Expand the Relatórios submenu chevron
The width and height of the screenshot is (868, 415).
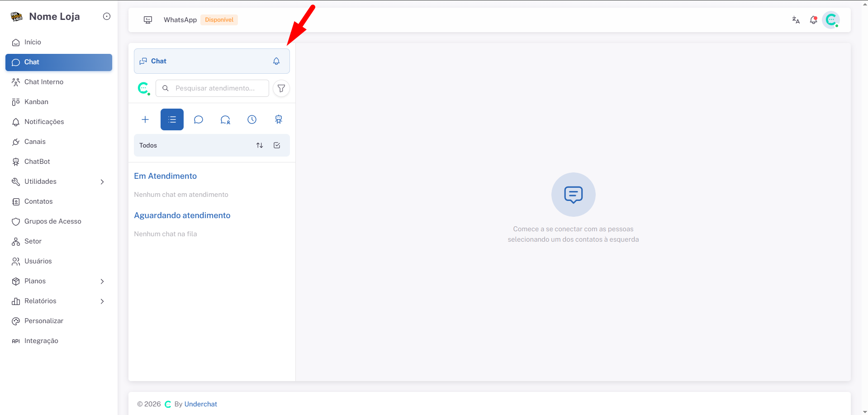click(x=102, y=301)
